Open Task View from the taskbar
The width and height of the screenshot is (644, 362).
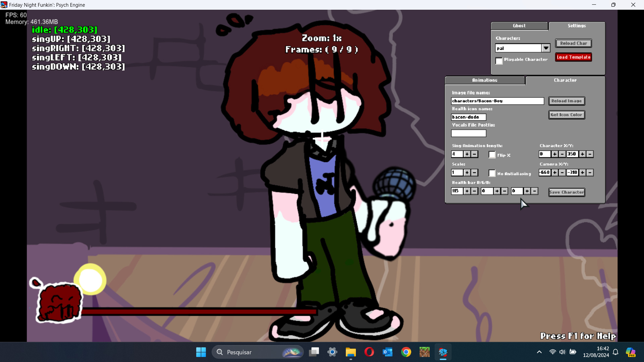tap(314, 352)
